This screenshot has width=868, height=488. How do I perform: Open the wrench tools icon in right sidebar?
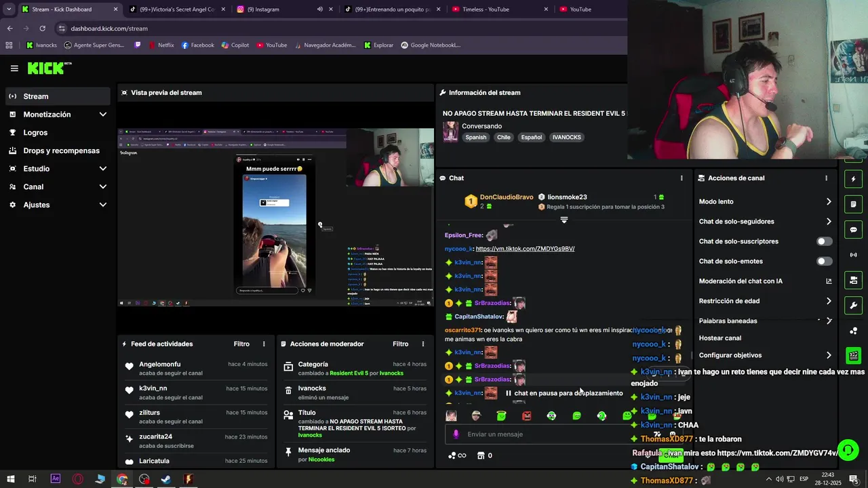tap(853, 305)
